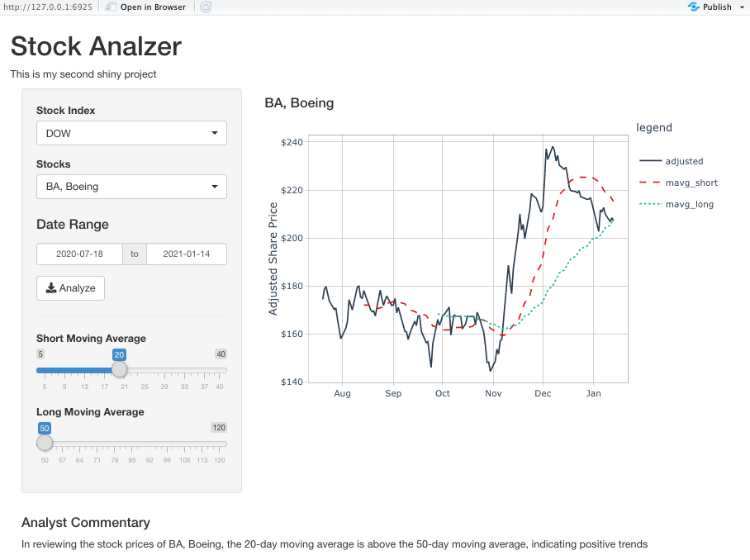Click the Short Moving Average track near 33
750x560 pixels.
click(x=184, y=370)
